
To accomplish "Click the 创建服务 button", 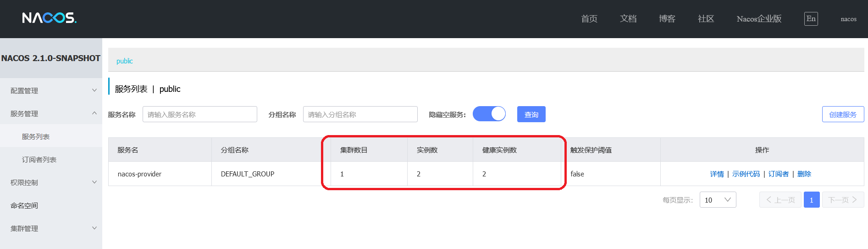I will click(843, 114).
